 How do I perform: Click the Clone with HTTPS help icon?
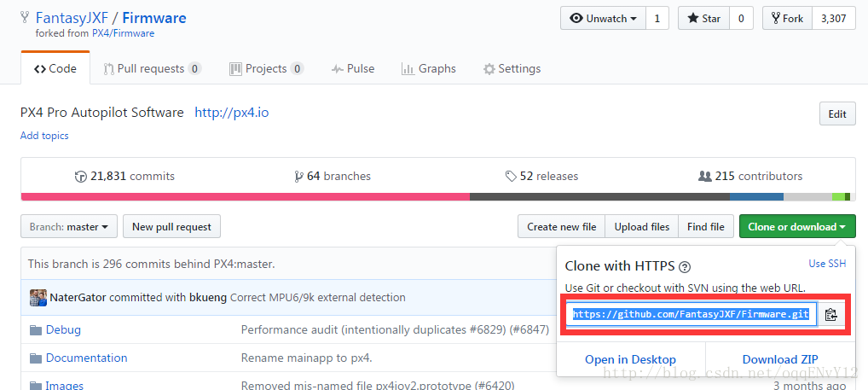[685, 267]
